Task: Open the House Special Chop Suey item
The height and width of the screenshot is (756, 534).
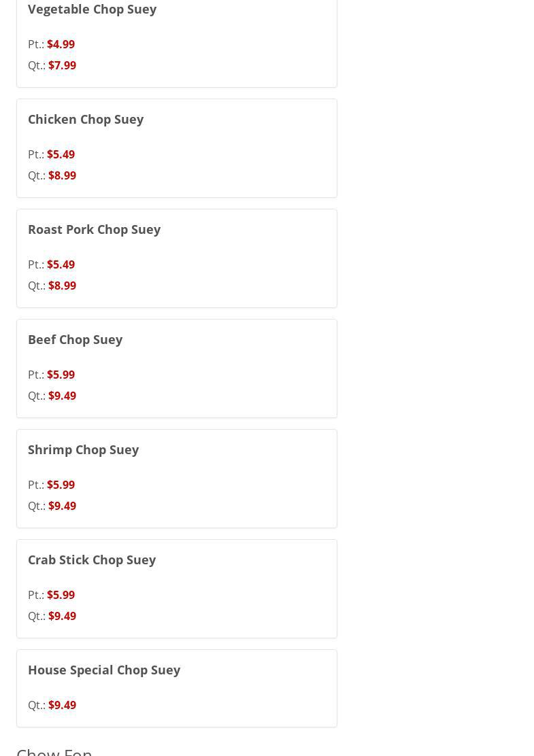Action: [x=104, y=670]
